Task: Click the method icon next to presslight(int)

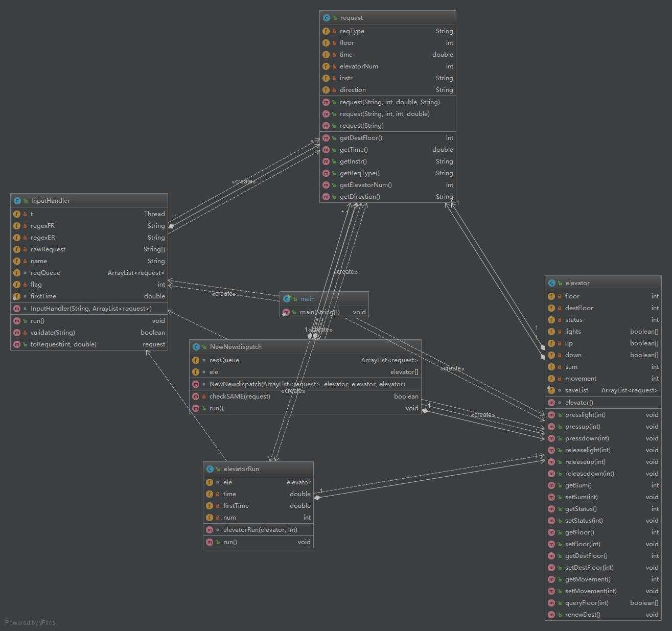Action: pos(551,415)
